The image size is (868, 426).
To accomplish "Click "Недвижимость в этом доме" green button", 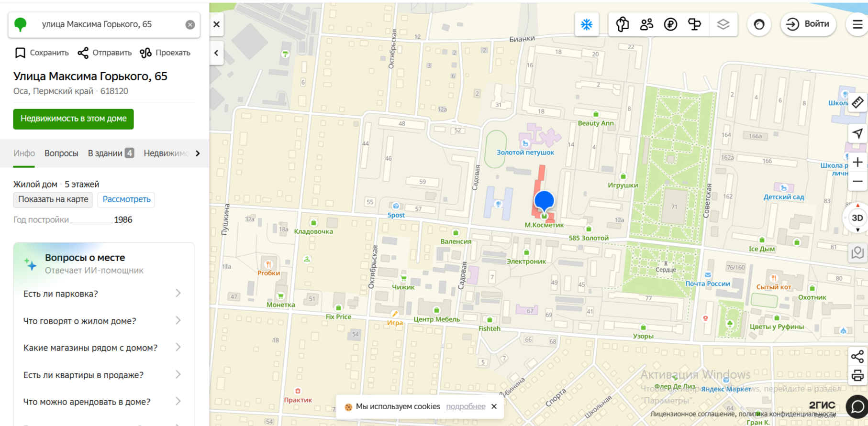I will point(73,119).
